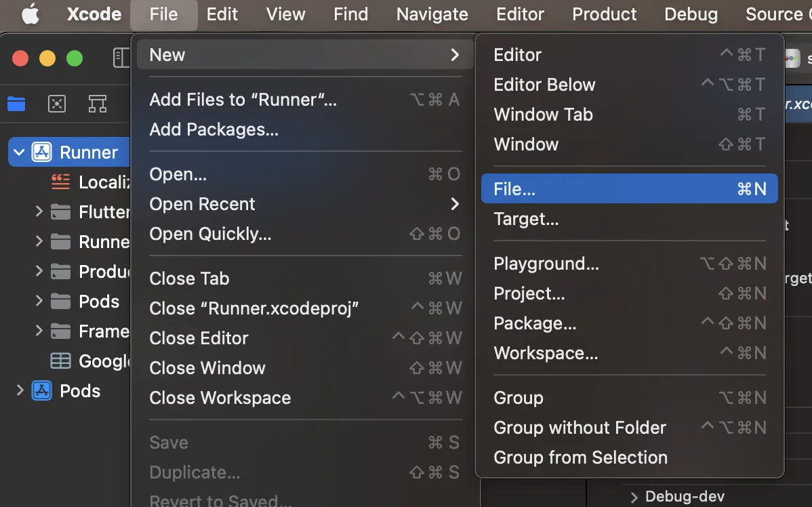Select Close Workspace menu item
The width and height of the screenshot is (812, 507).
coord(220,398)
